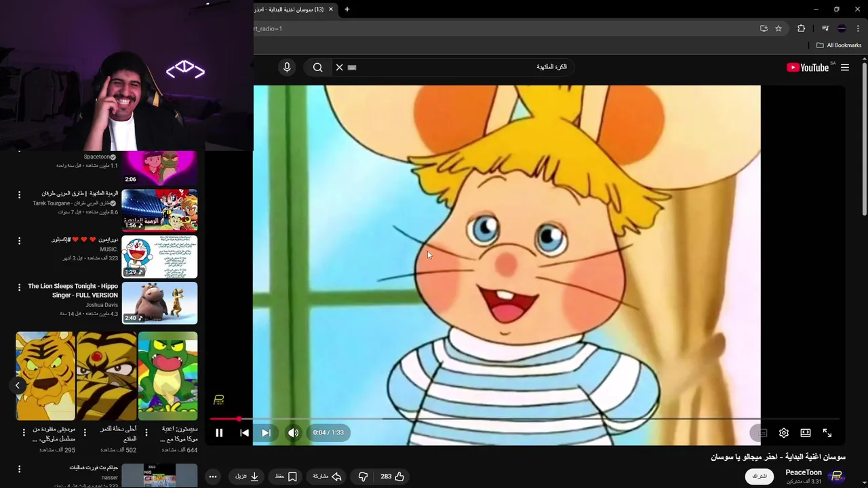Open Joshua Davis channel link
868x488 pixels.
[x=102, y=305]
